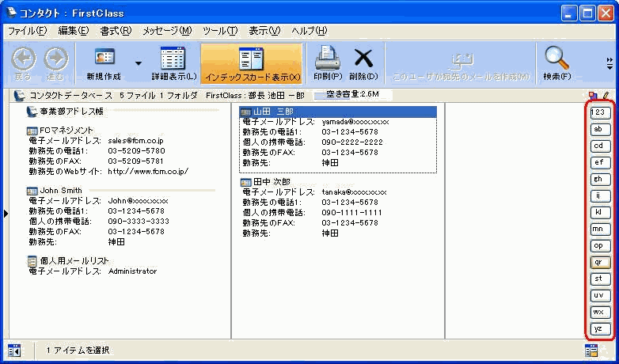619x364 pixels.
Task: Open the 事業部アドレス帳 folder
Action: (71, 112)
